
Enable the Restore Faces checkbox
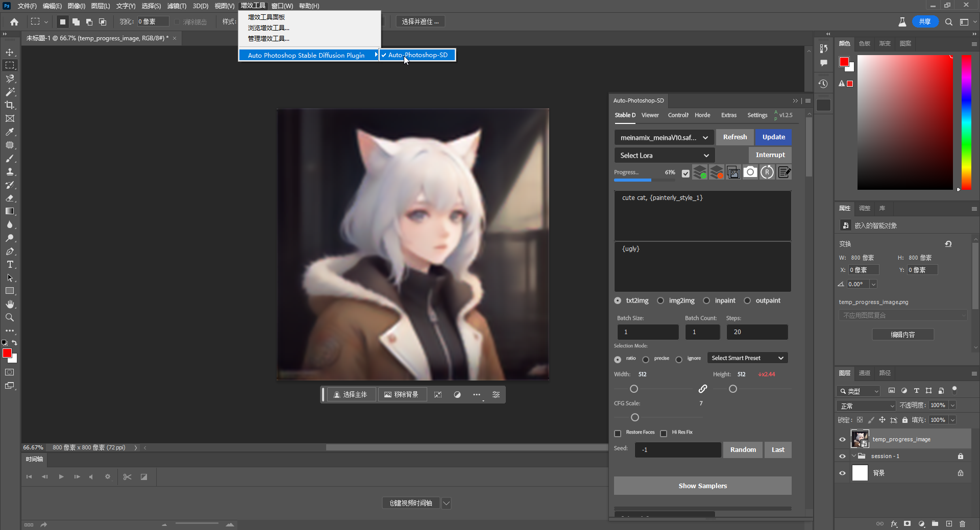coord(618,433)
